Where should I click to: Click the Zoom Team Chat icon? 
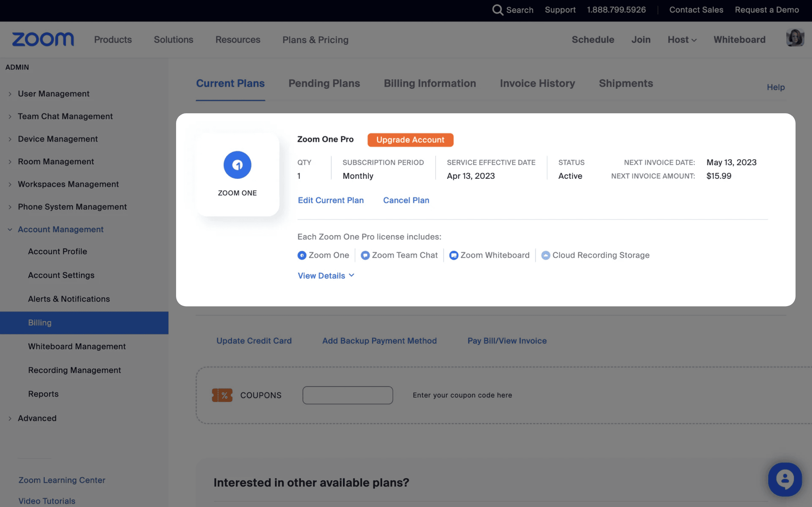[x=365, y=255]
